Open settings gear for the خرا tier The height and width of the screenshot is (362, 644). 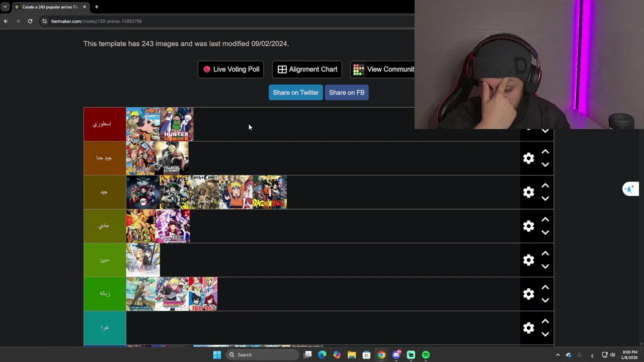[x=528, y=328]
